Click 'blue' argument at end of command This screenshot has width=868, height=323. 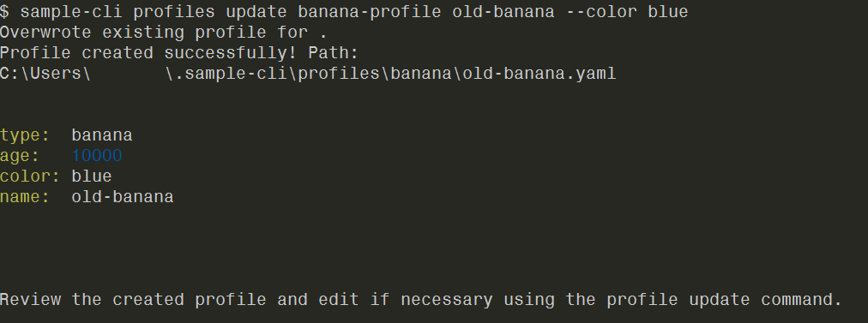click(x=667, y=12)
